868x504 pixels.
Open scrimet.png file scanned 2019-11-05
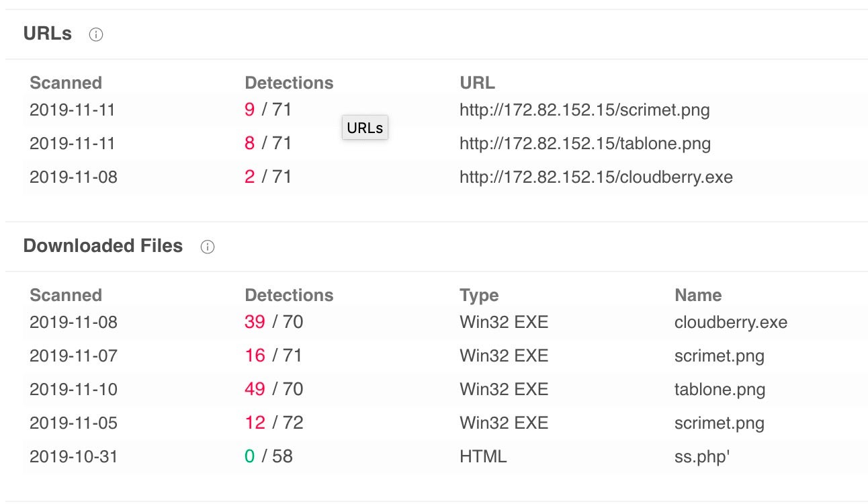[719, 423]
